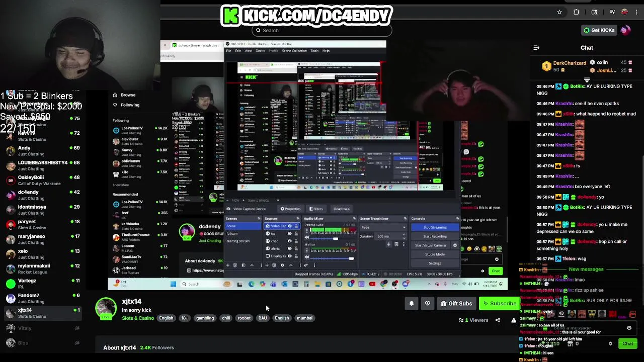Open the OBS Edit menu
The width and height of the screenshot is (644, 362).
[238, 51]
